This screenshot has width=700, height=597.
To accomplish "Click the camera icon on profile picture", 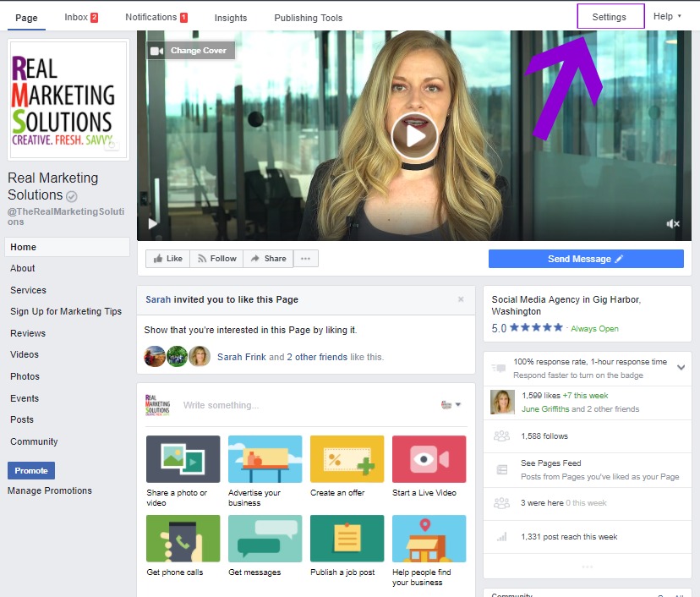I will 112,145.
